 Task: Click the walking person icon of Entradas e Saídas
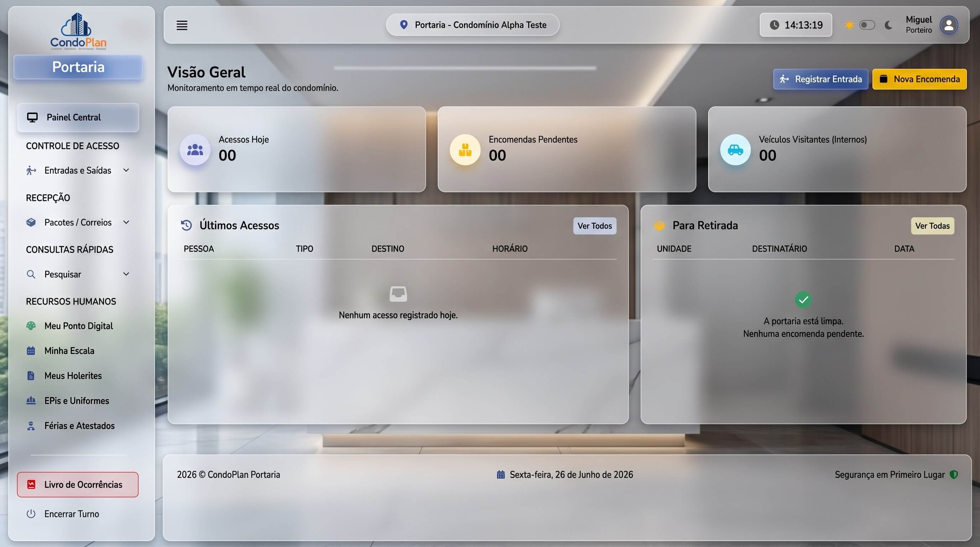(31, 171)
